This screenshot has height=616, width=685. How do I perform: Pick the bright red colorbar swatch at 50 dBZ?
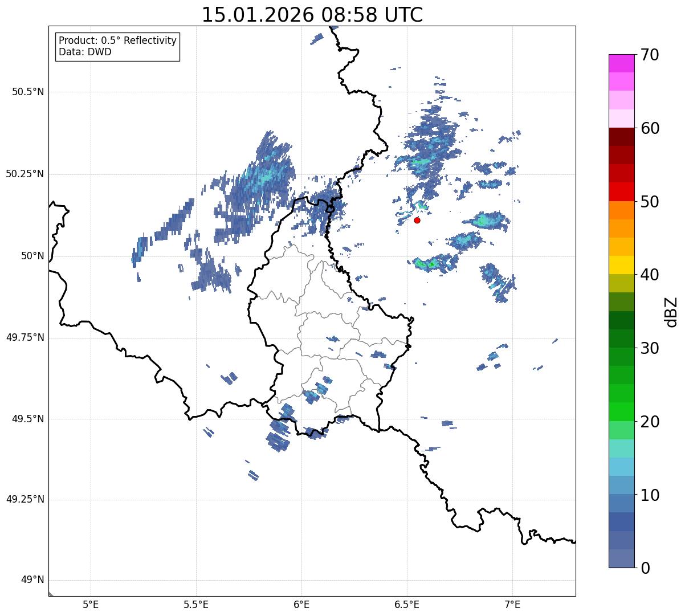pyautogui.click(x=622, y=192)
